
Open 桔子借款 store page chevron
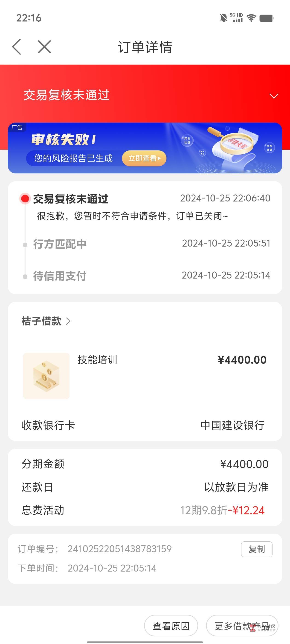68,321
